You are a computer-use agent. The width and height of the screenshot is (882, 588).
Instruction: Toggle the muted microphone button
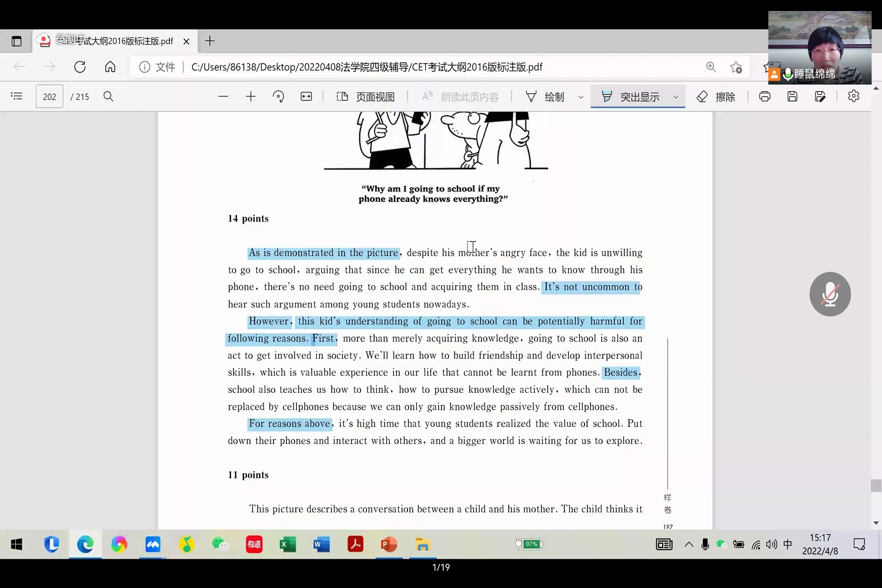(830, 294)
